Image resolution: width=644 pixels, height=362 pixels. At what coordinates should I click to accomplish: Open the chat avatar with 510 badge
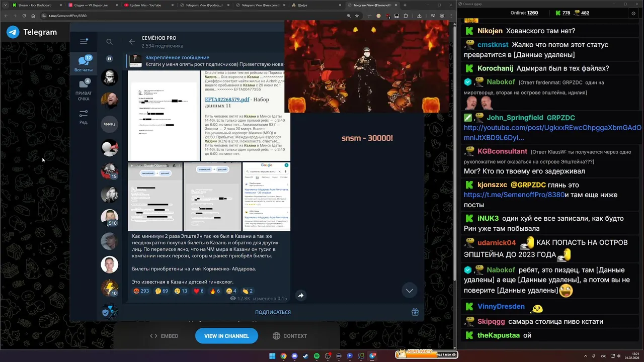[109, 218]
